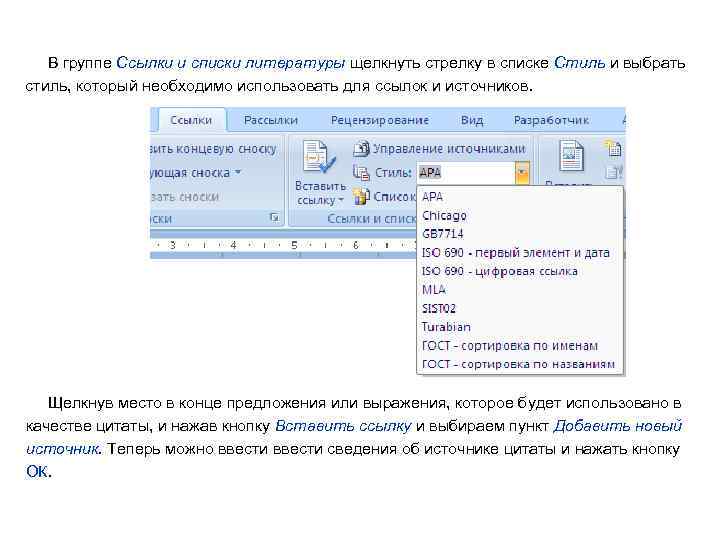This screenshot has width=720, height=540.
Task: Select MLA style
Action: pos(520,290)
